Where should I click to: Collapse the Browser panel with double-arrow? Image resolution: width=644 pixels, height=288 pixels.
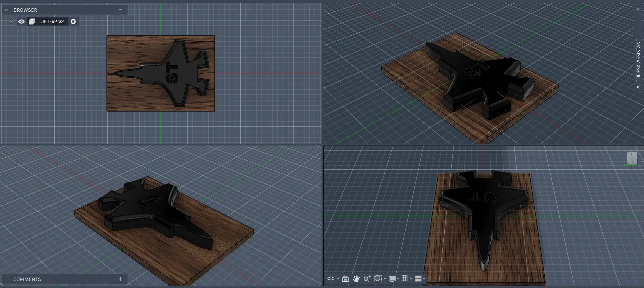click(x=6, y=10)
